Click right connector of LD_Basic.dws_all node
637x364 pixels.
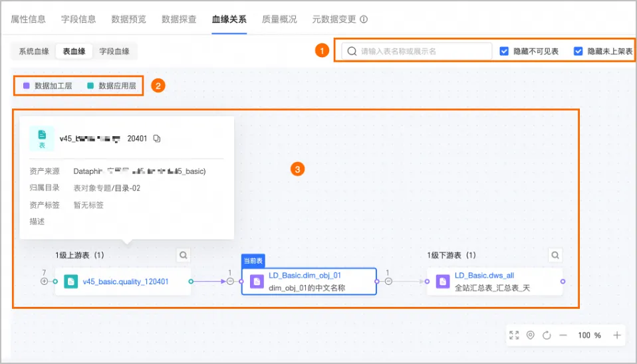click(x=563, y=281)
